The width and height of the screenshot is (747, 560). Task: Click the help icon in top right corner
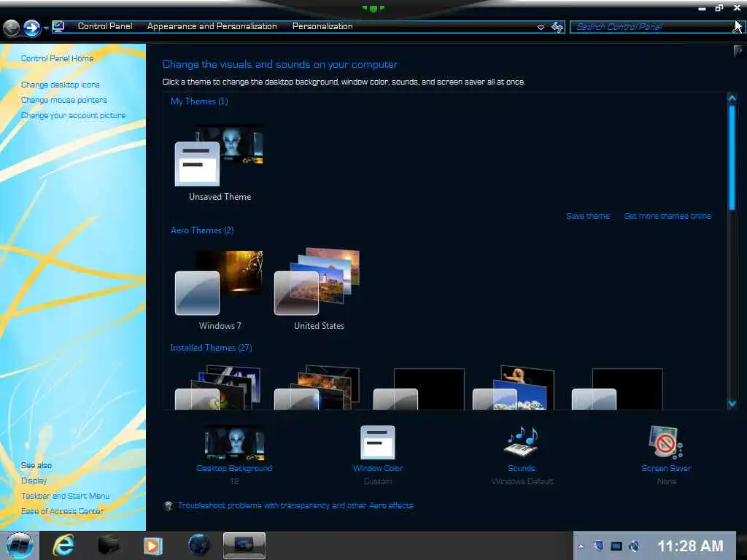(738, 50)
